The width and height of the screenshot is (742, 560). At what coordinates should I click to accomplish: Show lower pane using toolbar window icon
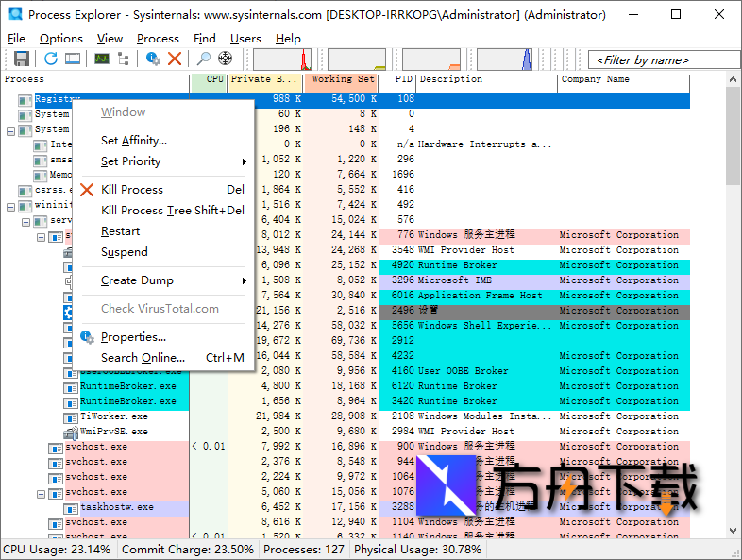click(73, 59)
